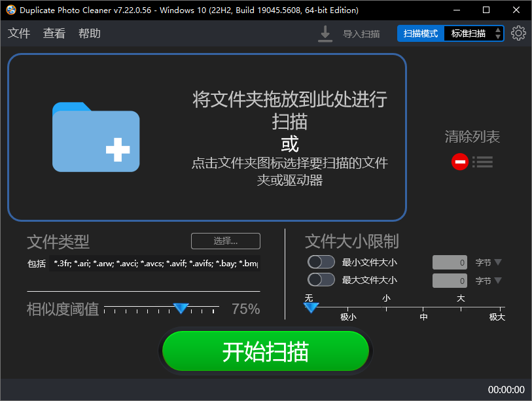This screenshot has height=401, width=532.
Task: Open the 帮助 menu
Action: 89,33
